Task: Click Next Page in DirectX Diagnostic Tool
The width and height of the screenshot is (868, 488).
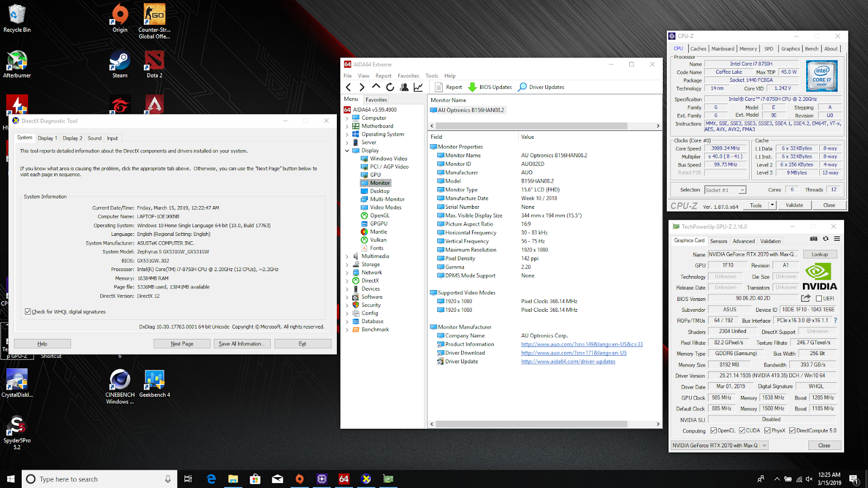Action: point(182,344)
